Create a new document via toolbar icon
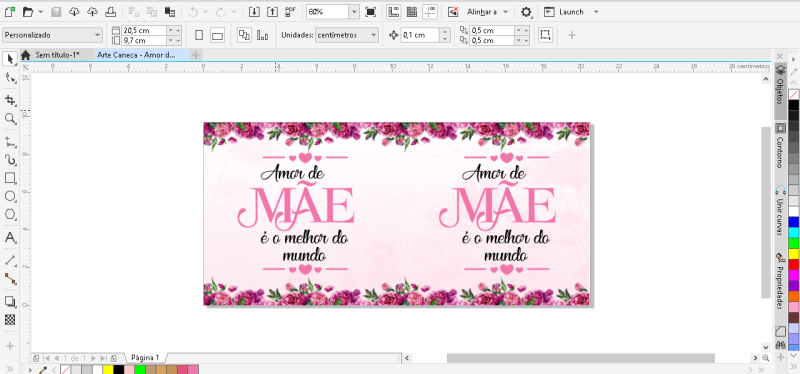 (9, 11)
